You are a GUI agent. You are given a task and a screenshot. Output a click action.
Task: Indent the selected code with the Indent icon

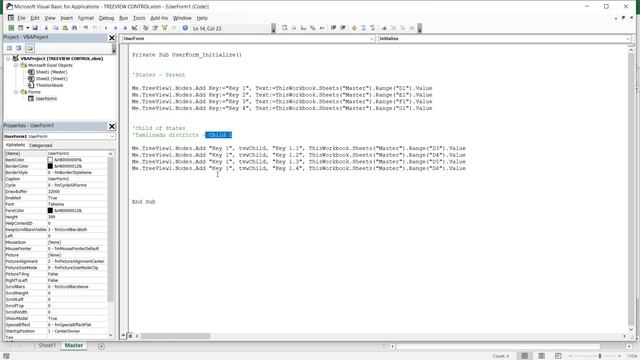333,28
